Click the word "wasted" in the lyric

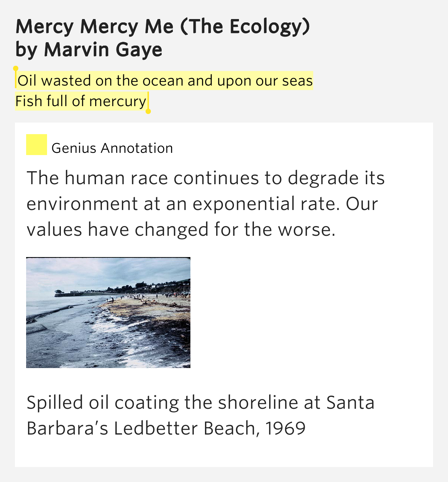[66, 81]
